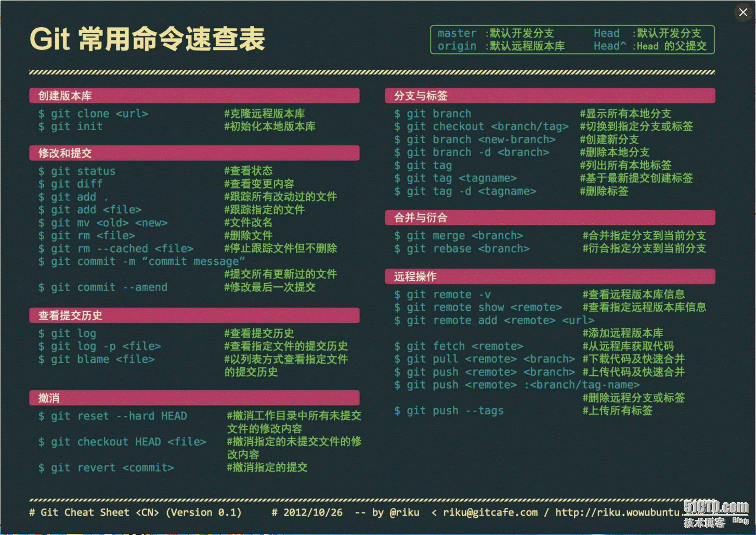The image size is (756, 535).
Task: Click the 'git status' command
Action: click(x=77, y=171)
